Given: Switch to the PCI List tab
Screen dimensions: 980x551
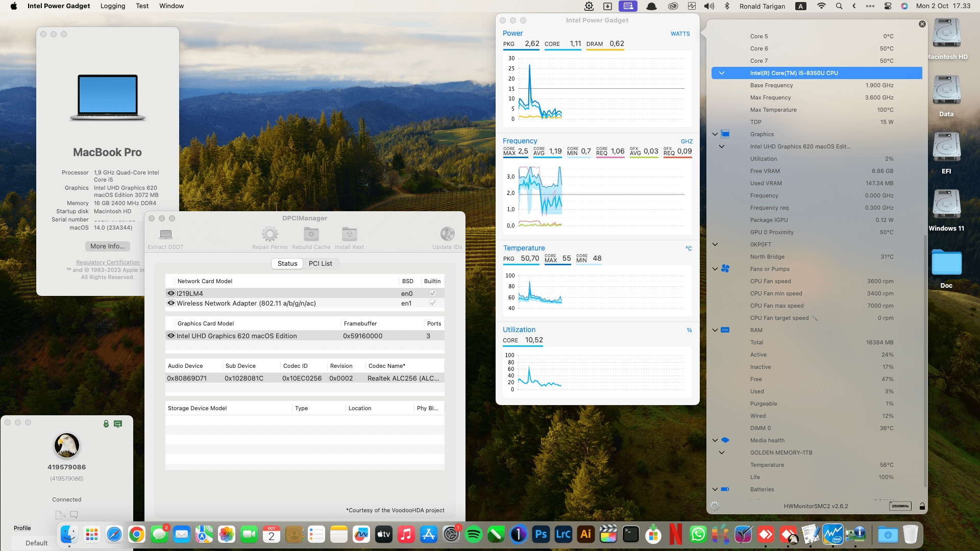Looking at the screenshot, I should point(321,264).
